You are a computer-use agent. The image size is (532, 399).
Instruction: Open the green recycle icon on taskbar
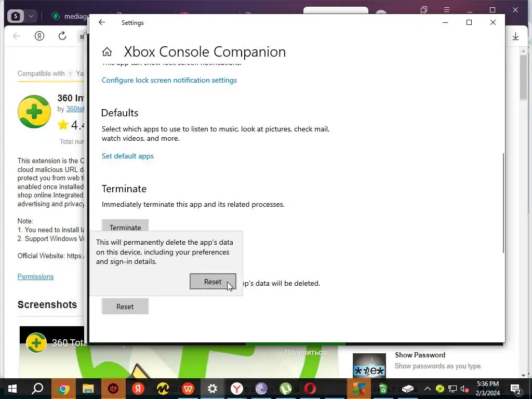tap(383, 389)
